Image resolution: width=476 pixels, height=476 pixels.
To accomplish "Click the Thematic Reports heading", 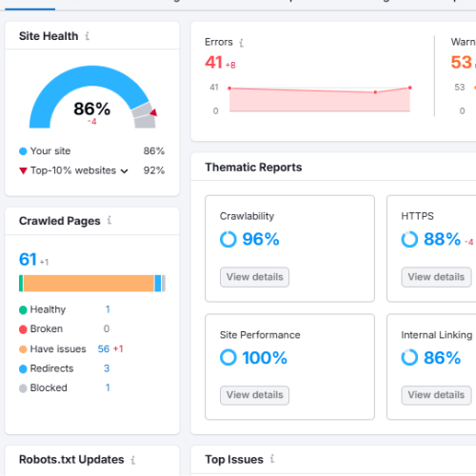I will [253, 168].
